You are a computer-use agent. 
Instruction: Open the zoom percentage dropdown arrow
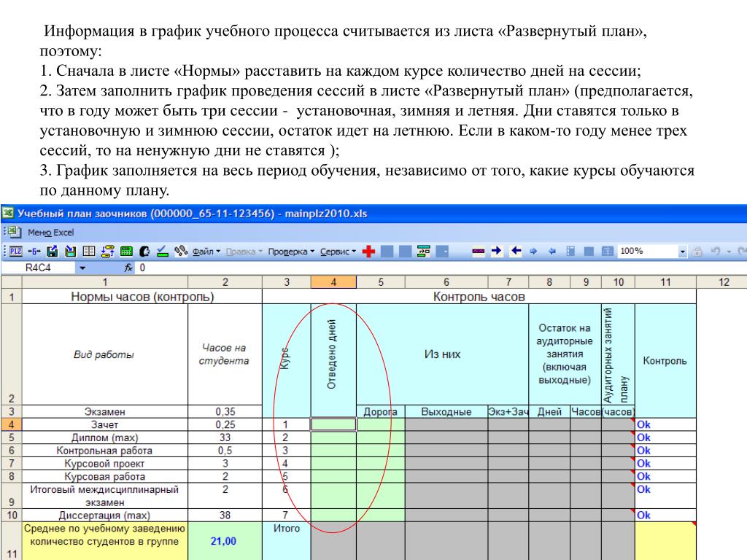click(683, 252)
